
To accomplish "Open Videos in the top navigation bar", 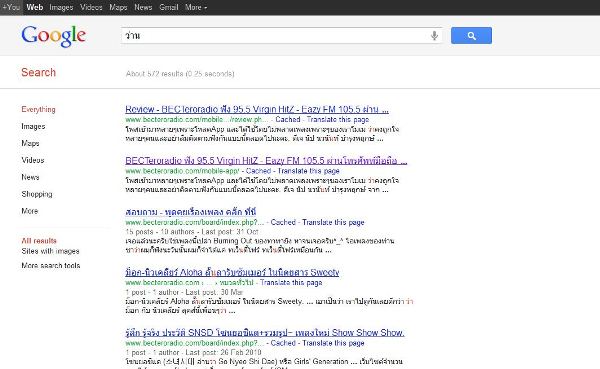I will [91, 7].
